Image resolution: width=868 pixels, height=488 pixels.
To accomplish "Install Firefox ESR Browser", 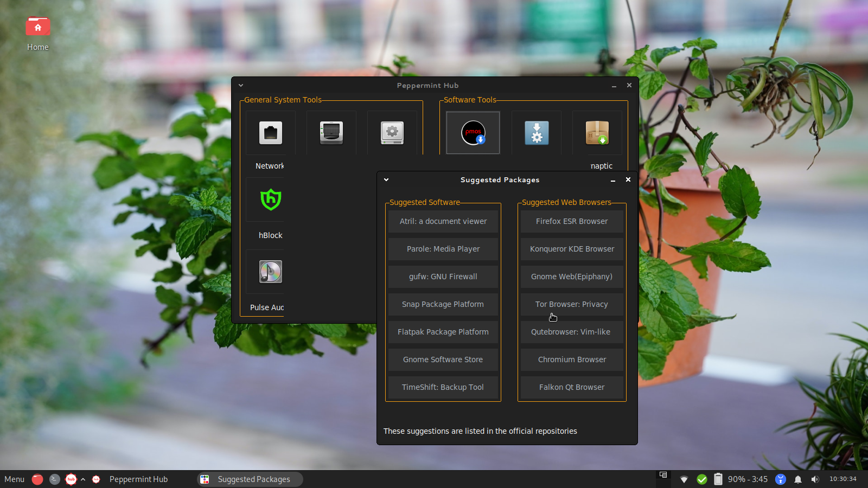I will pyautogui.click(x=572, y=221).
